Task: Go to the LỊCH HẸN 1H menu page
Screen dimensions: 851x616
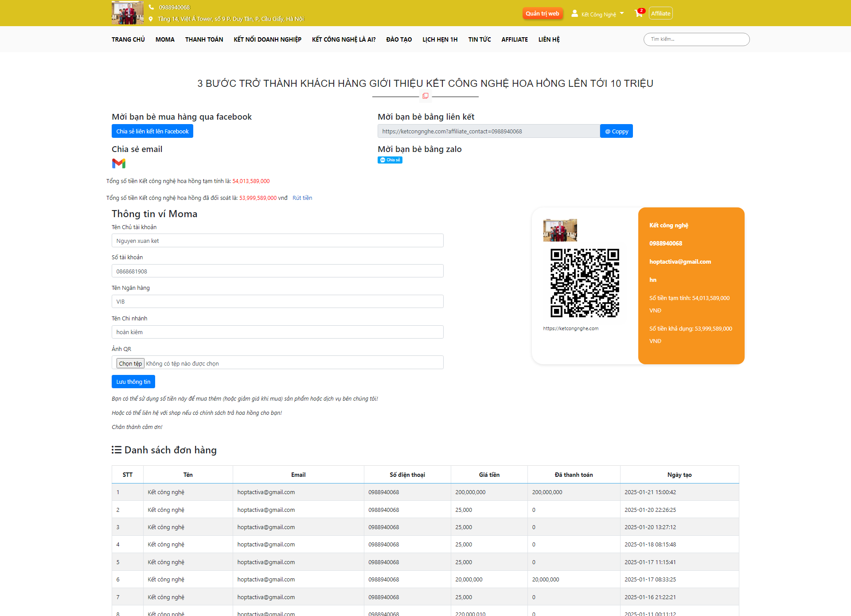Action: (440, 39)
